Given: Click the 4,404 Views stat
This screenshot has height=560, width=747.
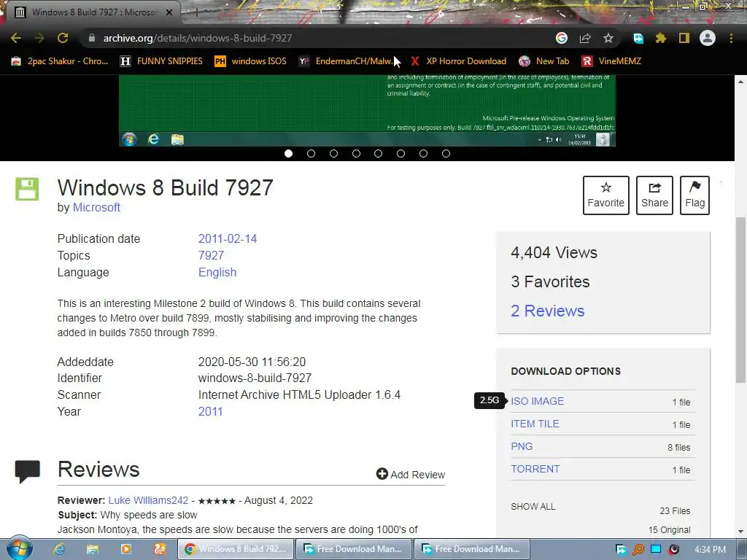Looking at the screenshot, I should click(554, 252).
